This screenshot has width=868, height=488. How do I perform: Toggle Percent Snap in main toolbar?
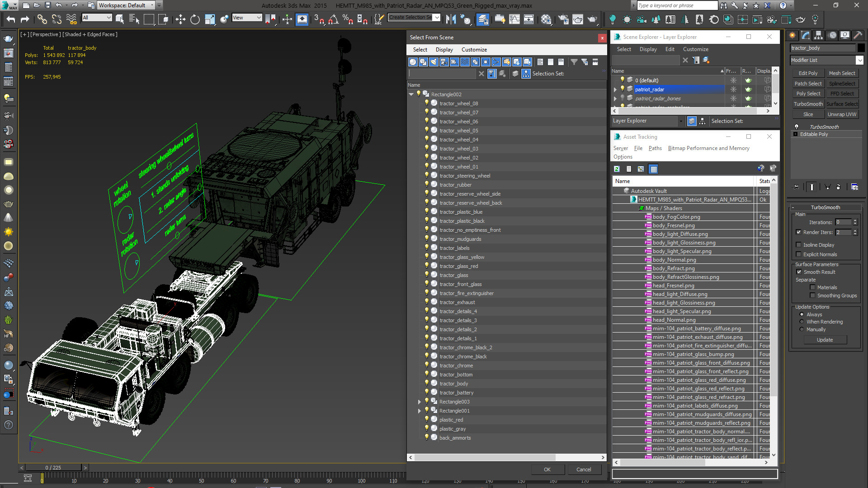point(348,19)
